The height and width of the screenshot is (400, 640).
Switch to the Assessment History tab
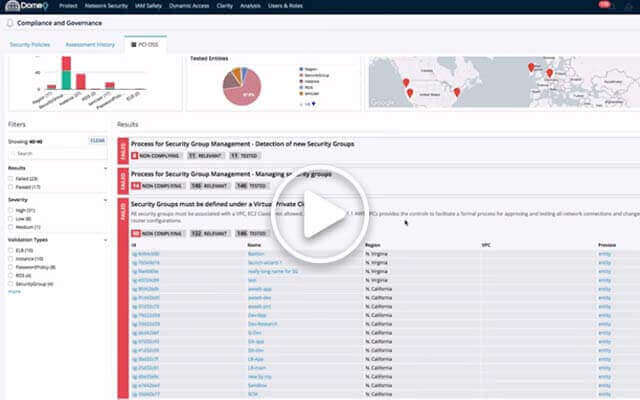point(90,44)
